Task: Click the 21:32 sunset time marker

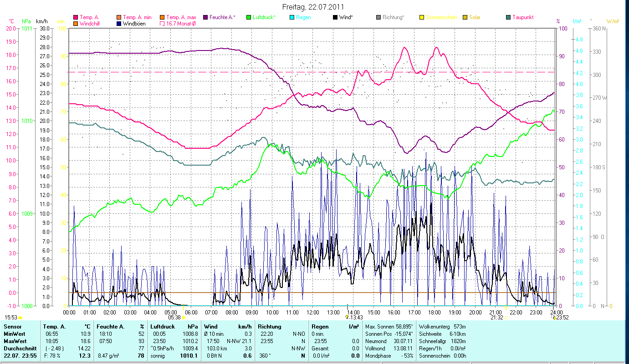Action: [x=497, y=318]
